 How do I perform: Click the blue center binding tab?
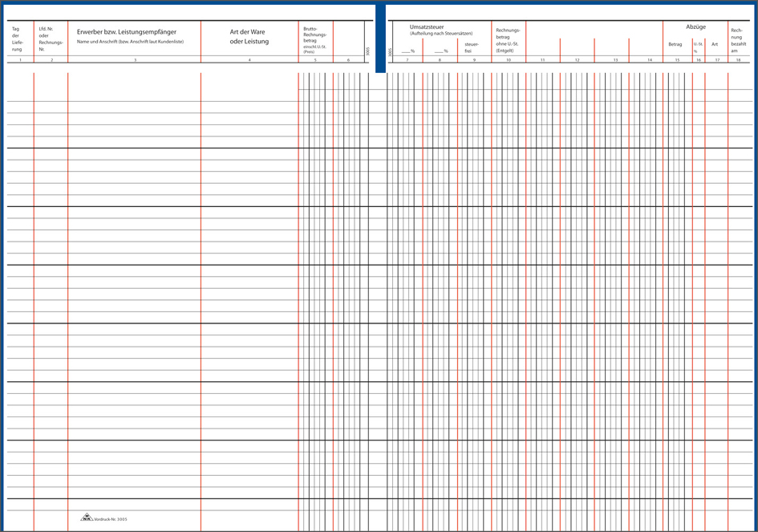click(380, 38)
